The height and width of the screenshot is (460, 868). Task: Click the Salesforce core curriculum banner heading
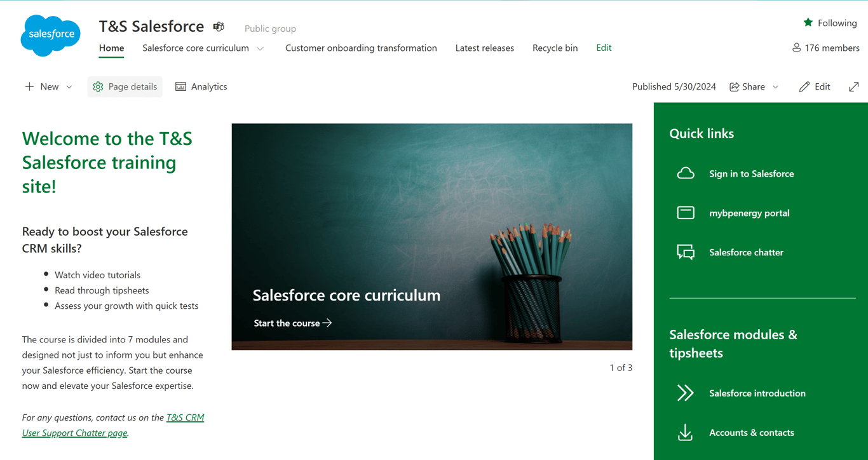pyautogui.click(x=346, y=295)
